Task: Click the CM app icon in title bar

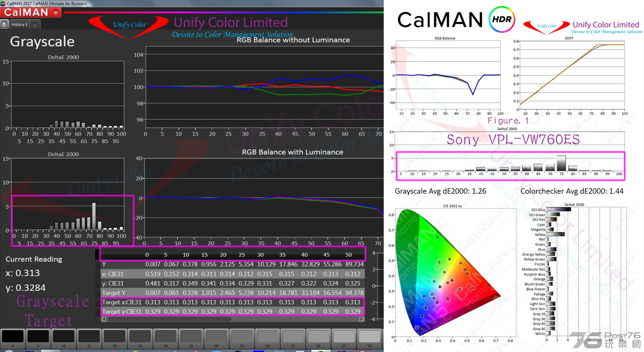Action: pos(3,3)
